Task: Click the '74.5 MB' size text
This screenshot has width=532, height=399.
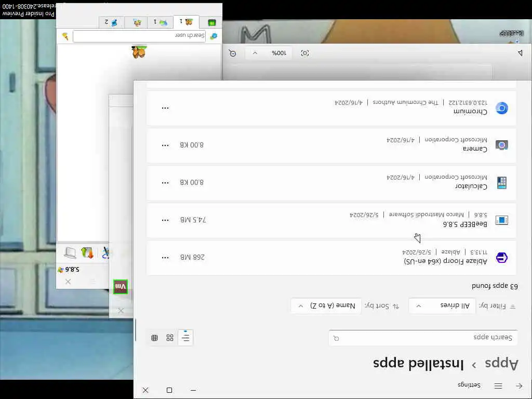Action: click(x=193, y=220)
